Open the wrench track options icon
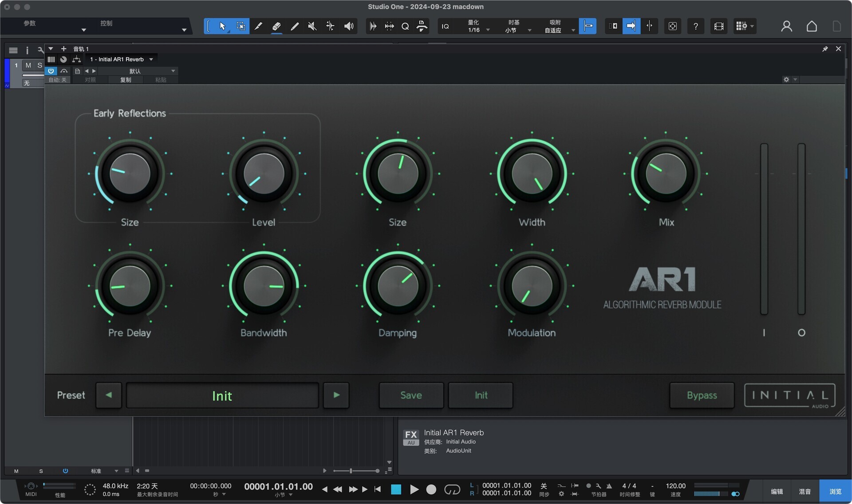Viewport: 852px width, 504px height. point(40,50)
